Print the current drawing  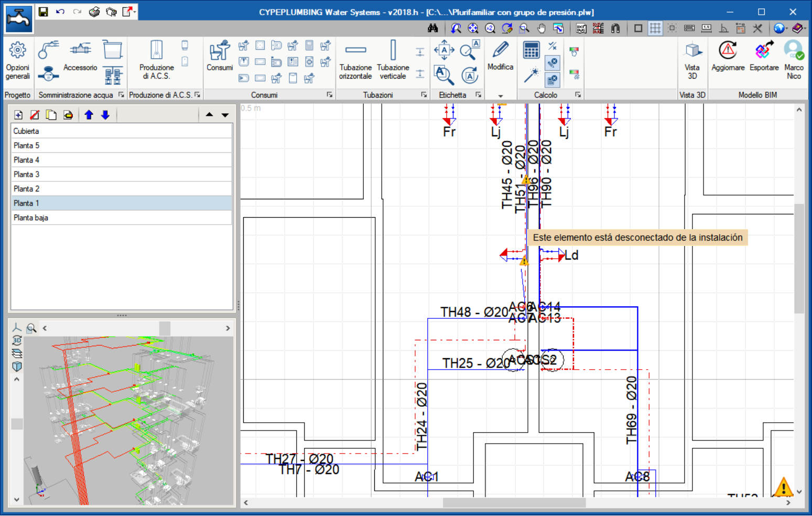pyautogui.click(x=94, y=12)
